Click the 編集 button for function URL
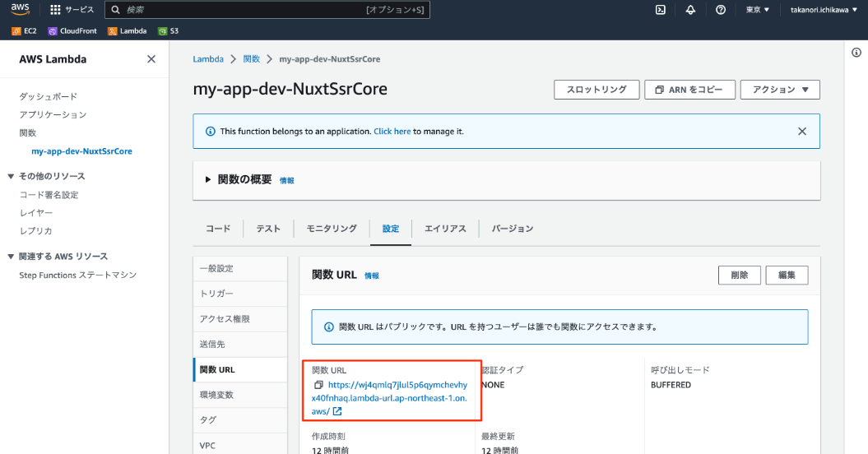Viewport: 868px width, 454px height. click(787, 276)
